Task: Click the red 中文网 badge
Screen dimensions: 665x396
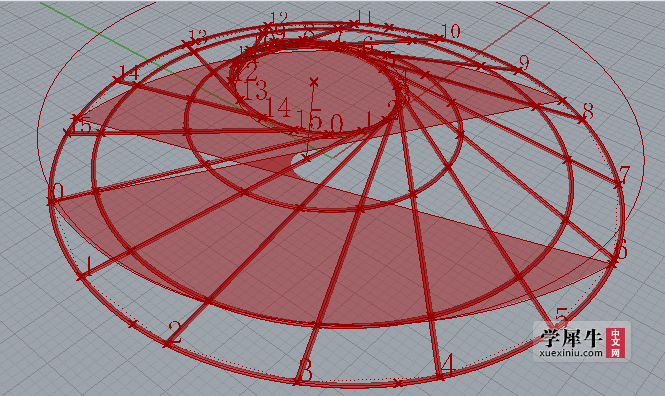Action: [x=615, y=343]
